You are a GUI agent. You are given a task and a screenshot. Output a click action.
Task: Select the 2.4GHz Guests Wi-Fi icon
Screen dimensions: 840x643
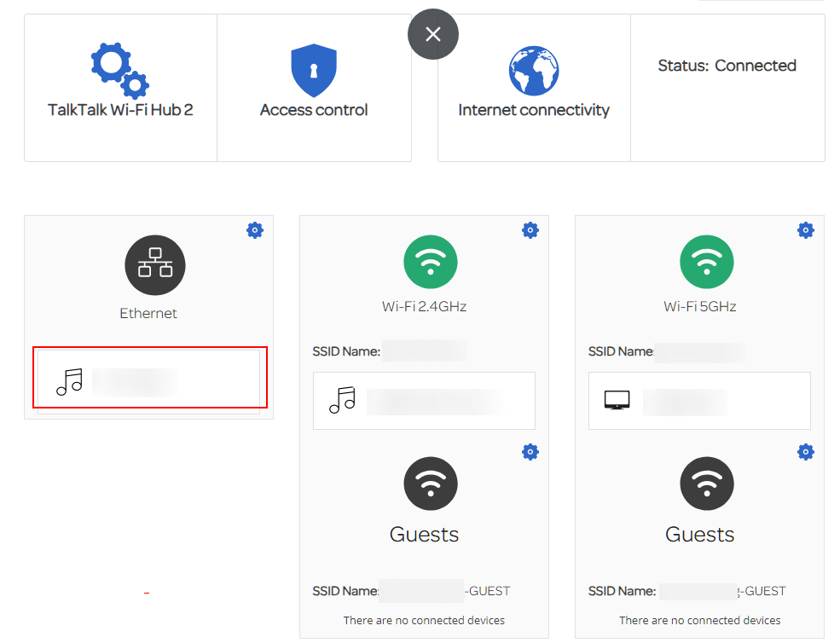point(431,484)
